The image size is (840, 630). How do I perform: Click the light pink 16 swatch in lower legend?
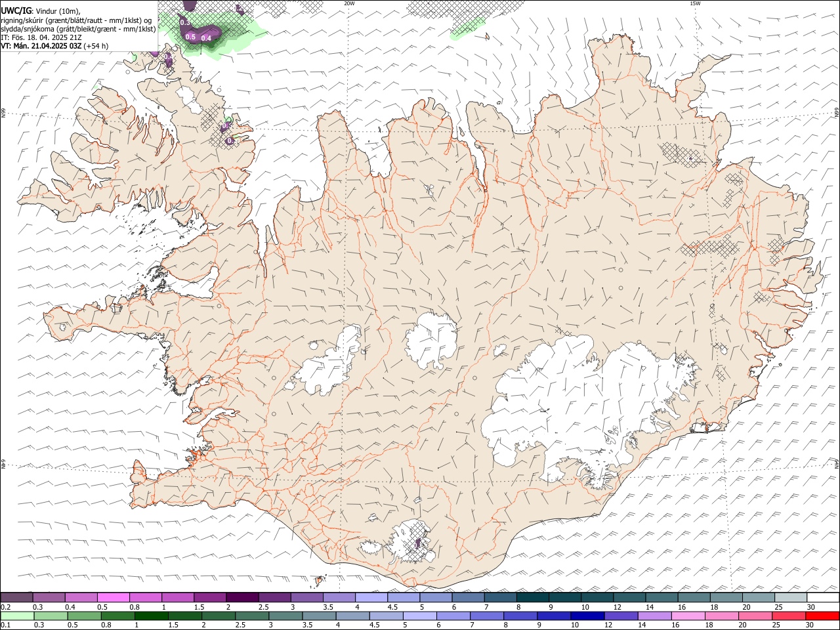688,616
